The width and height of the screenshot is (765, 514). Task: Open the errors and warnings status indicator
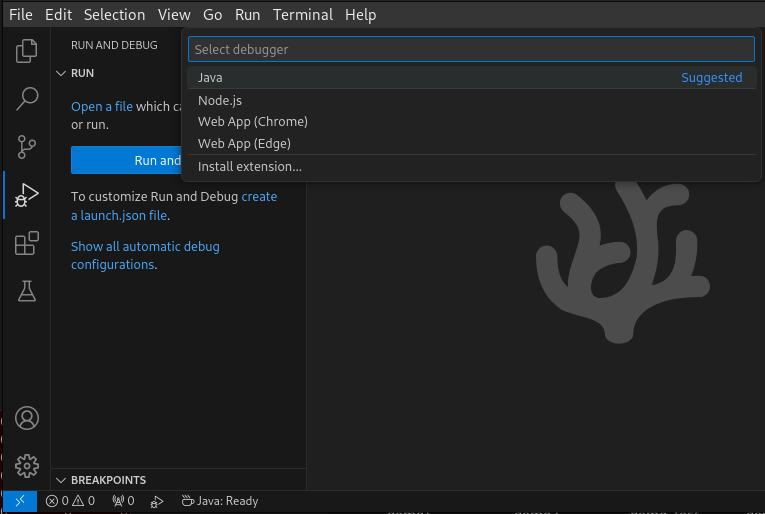tap(70, 501)
